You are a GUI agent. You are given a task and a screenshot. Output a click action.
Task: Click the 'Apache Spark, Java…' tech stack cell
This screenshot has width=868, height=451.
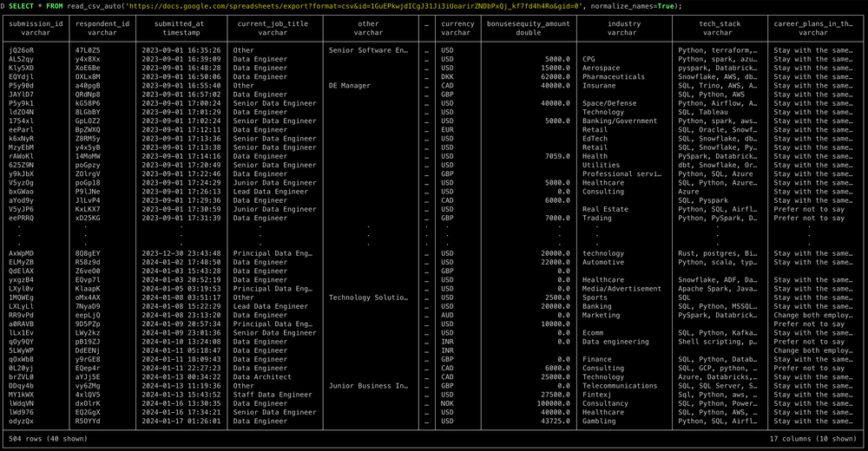(718, 289)
